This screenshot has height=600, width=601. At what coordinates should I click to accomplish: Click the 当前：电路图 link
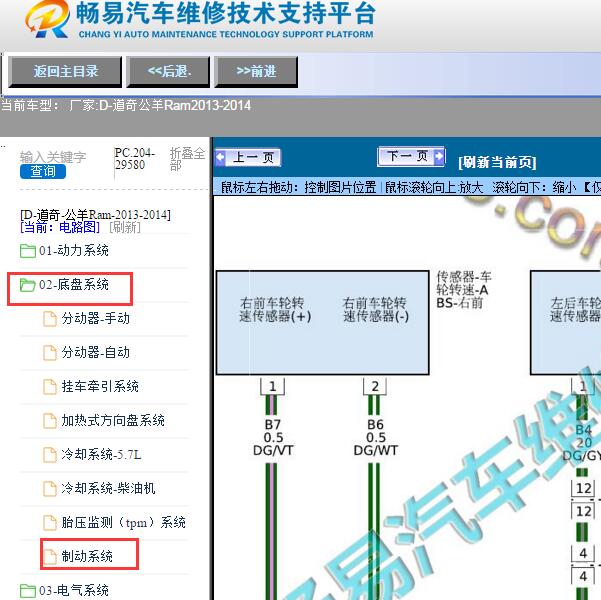point(60,227)
